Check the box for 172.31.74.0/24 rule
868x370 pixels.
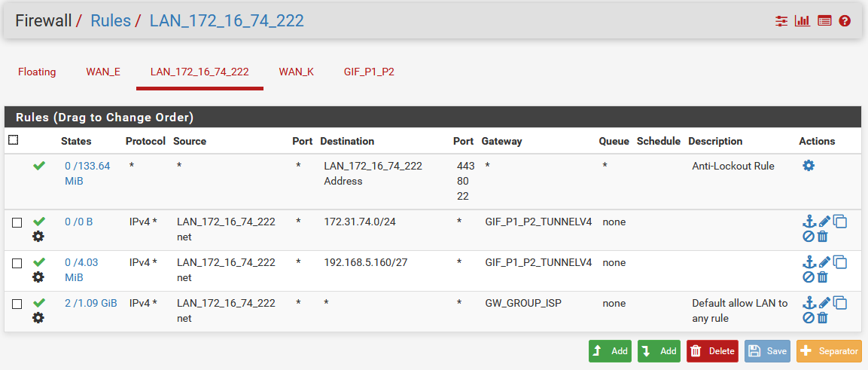pyautogui.click(x=17, y=222)
